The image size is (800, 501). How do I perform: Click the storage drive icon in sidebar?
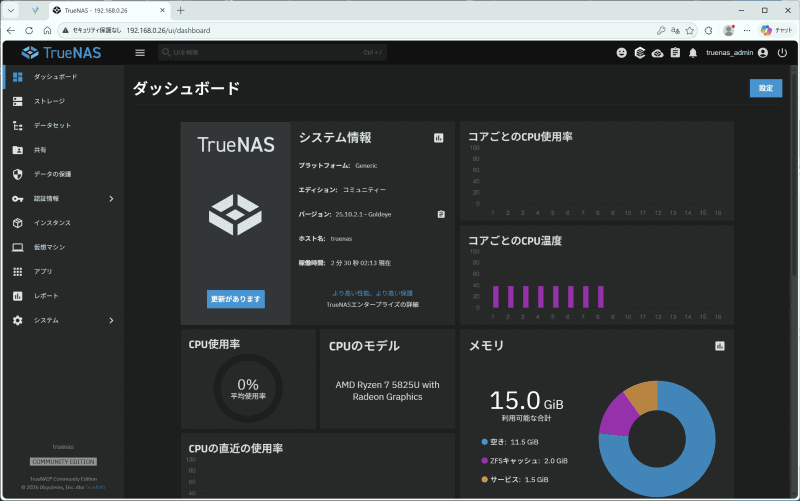point(18,102)
